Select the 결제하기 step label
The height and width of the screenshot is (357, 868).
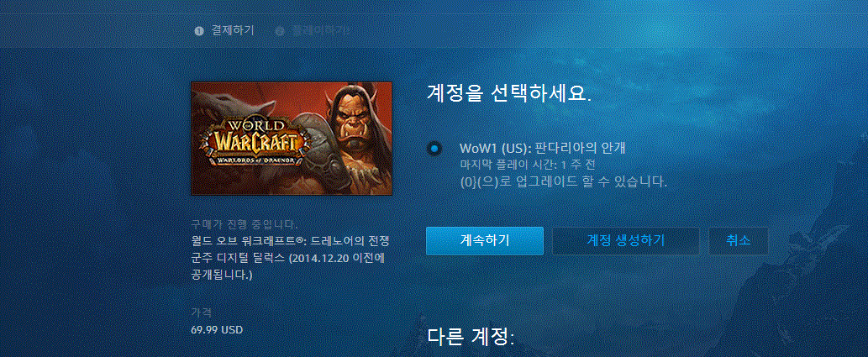(x=233, y=30)
